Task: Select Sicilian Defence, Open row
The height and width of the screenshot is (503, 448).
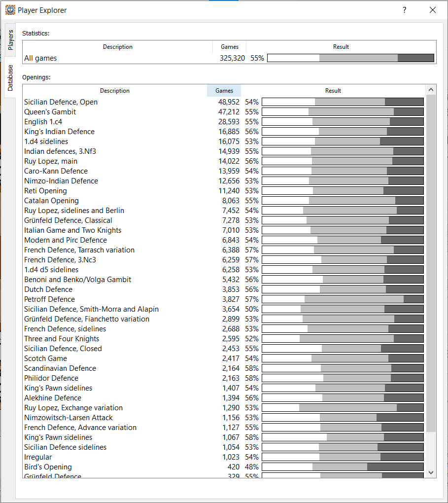Action: click(61, 102)
